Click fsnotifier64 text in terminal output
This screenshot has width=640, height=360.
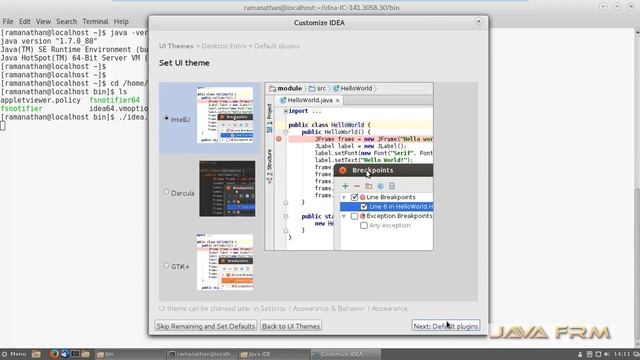(114, 100)
